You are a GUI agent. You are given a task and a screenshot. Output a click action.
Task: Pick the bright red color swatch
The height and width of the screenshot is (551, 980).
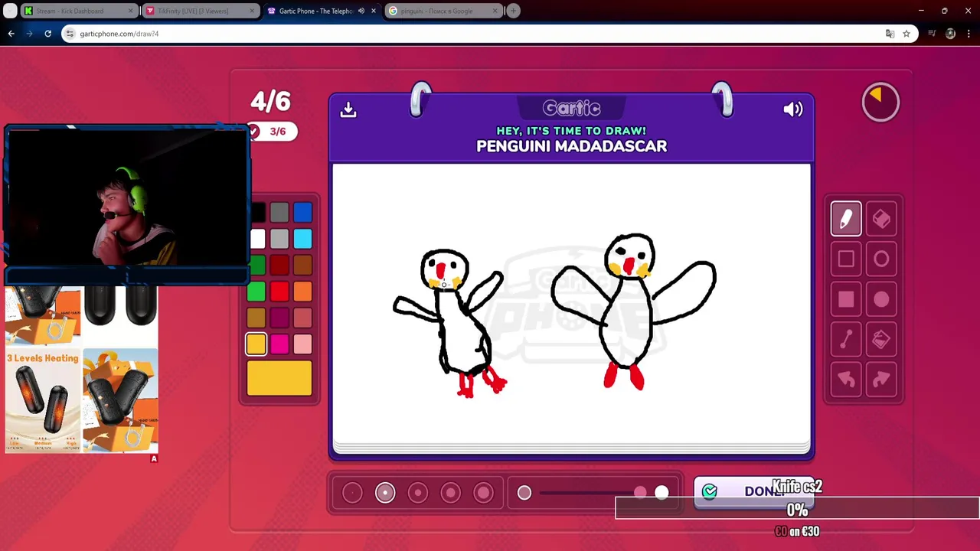click(279, 292)
